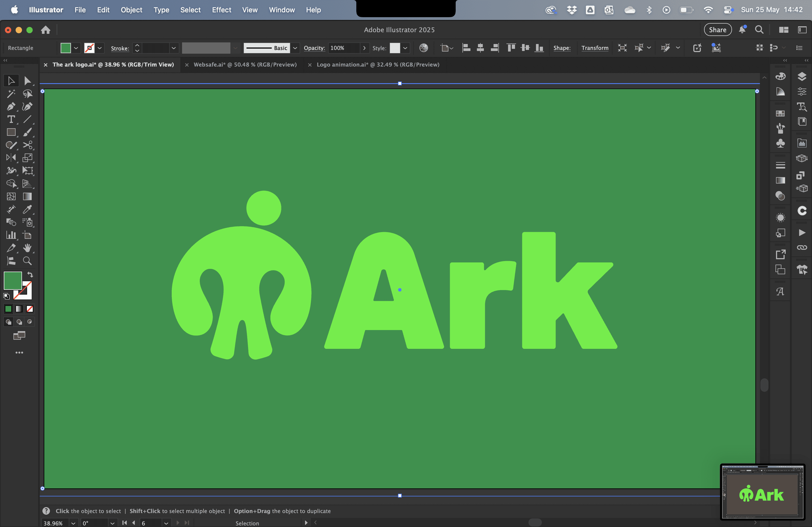Expand the zoom level dropdown
The width and height of the screenshot is (812, 527).
point(73,523)
